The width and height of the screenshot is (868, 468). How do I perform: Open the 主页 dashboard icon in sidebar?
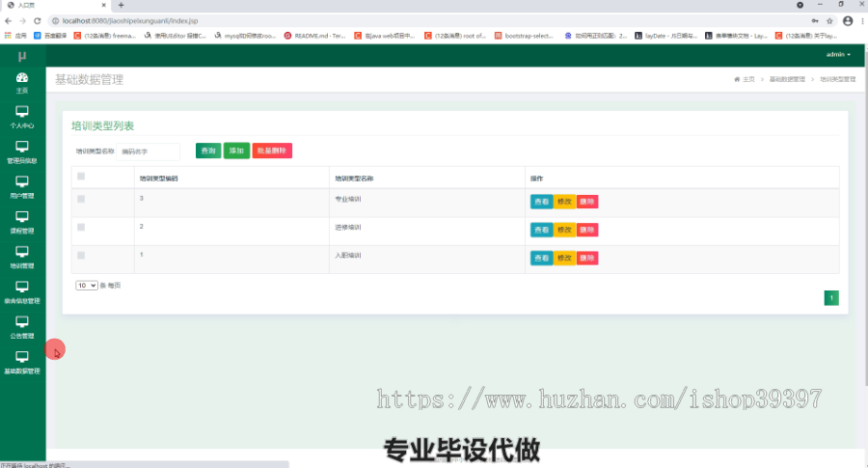(x=22, y=83)
